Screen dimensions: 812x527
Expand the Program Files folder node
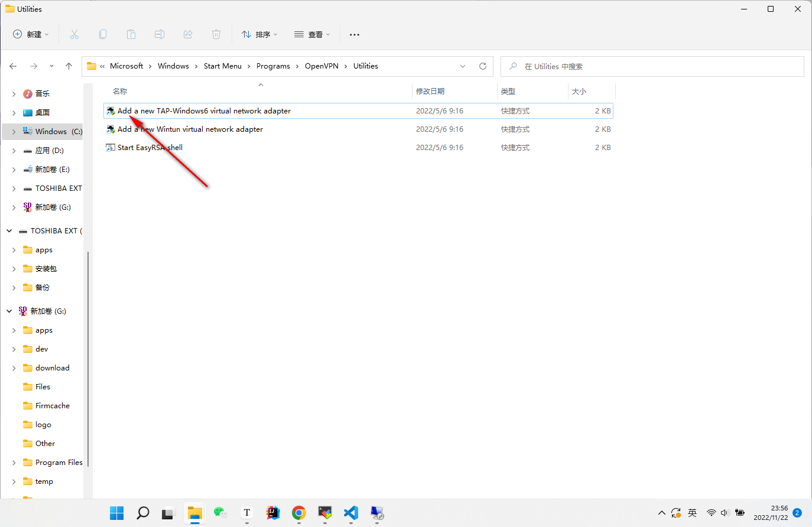point(14,462)
